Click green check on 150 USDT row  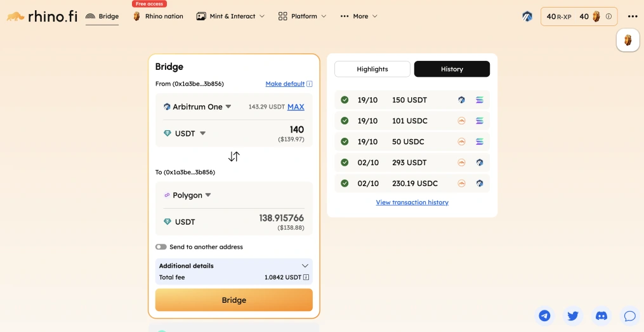[x=345, y=100]
